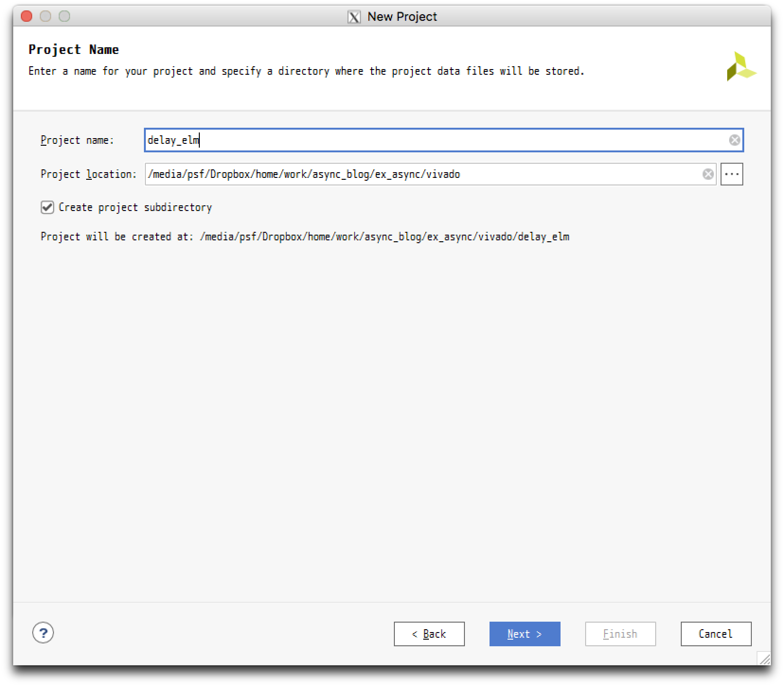The width and height of the screenshot is (784, 686).
Task: Click the Vivado logo in the header
Action: (x=741, y=67)
